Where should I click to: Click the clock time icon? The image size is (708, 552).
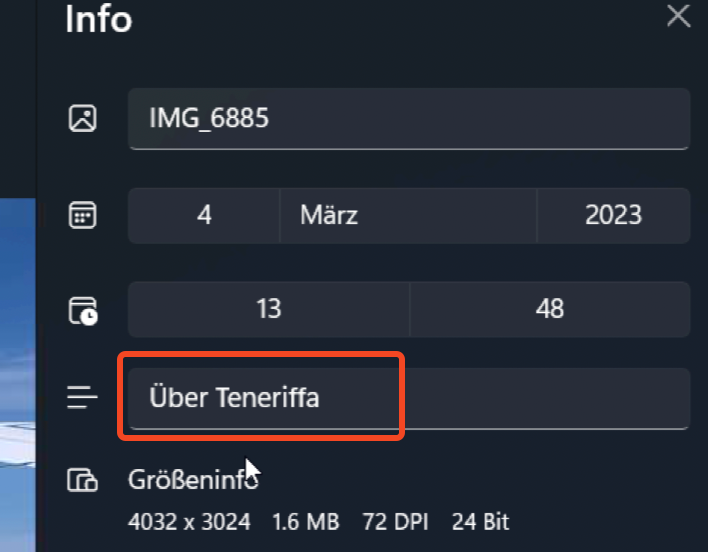pyautogui.click(x=83, y=310)
